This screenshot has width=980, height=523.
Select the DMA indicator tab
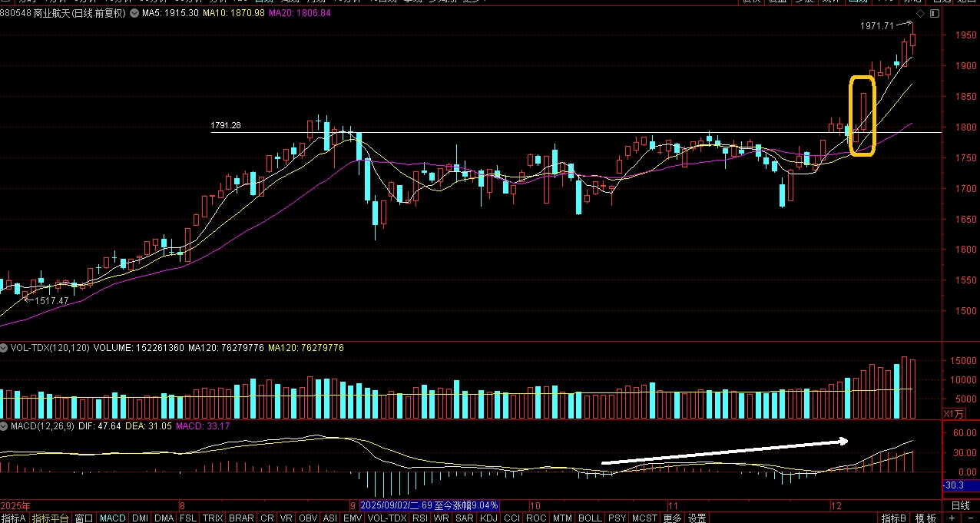164,518
